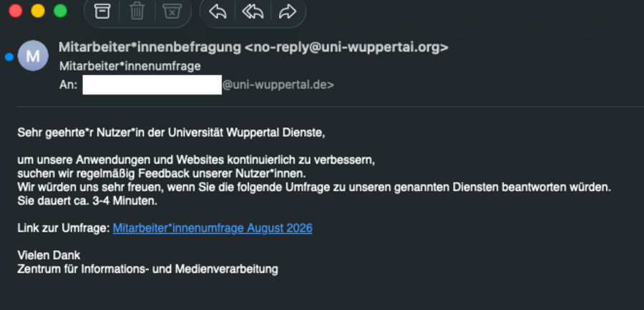Reply all using the double arrow icon

tap(253, 11)
